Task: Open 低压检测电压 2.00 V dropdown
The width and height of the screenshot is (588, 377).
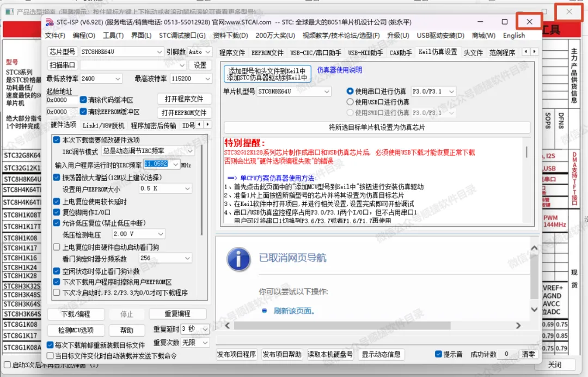Action: (x=138, y=234)
